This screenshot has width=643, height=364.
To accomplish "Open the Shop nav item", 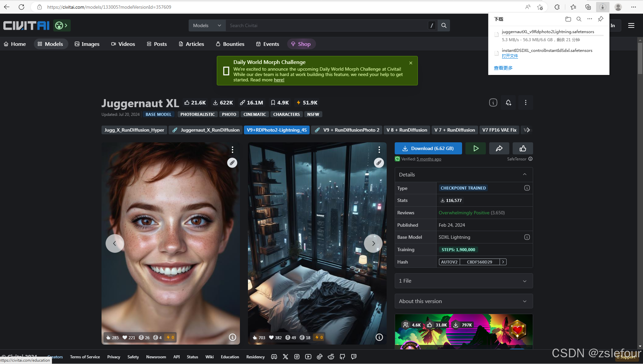I will click(301, 44).
